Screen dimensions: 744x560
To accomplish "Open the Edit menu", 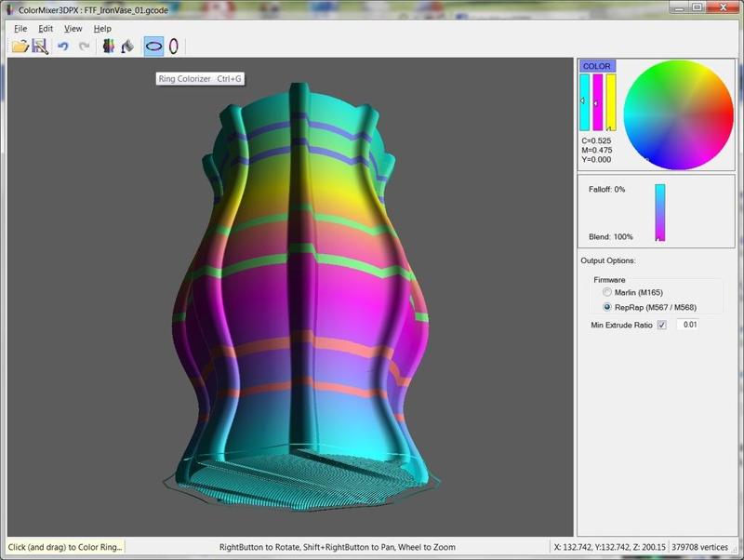I will pyautogui.click(x=46, y=29).
